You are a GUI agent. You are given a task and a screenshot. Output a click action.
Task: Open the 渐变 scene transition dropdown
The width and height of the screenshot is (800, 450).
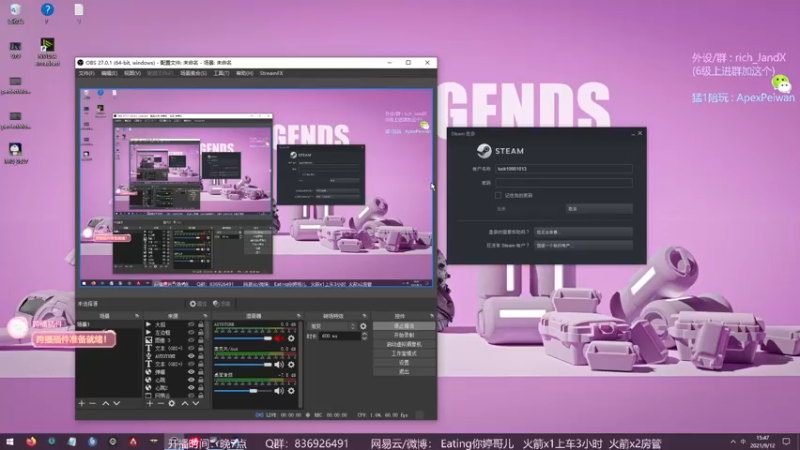click(332, 326)
